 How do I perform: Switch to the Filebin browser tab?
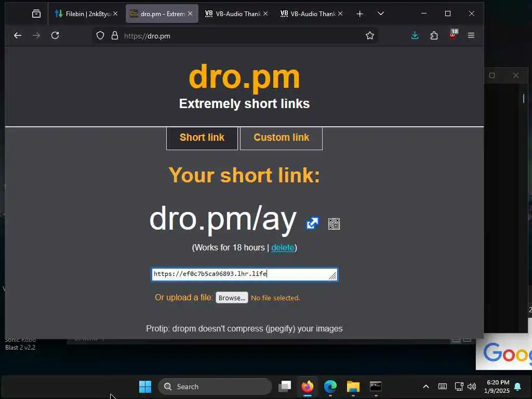click(83, 14)
